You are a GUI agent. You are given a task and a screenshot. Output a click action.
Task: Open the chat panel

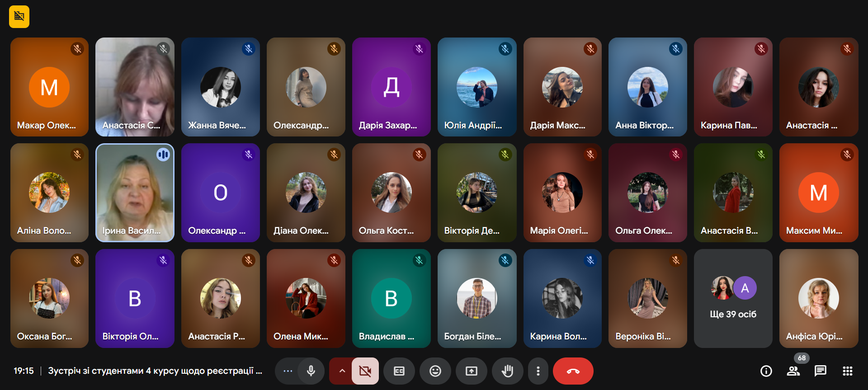(x=820, y=371)
